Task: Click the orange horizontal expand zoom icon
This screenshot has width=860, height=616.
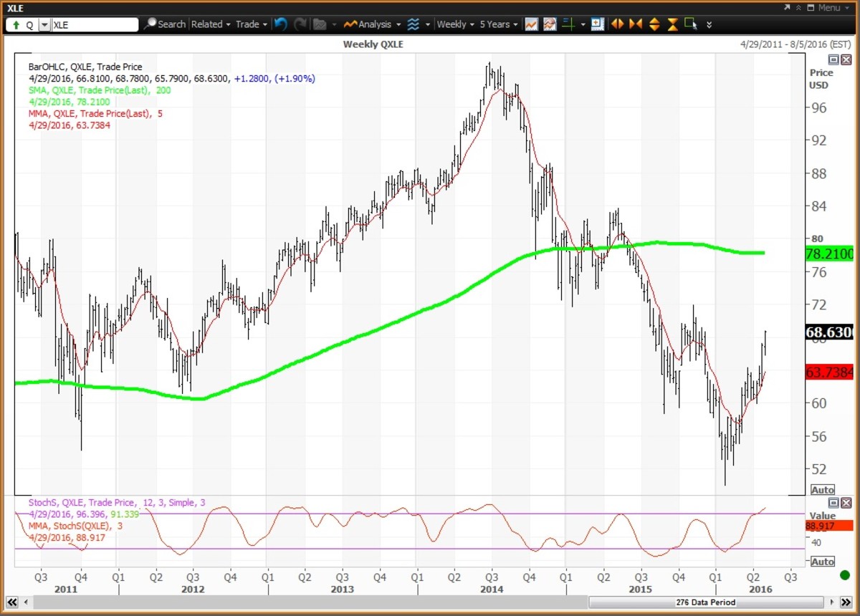Action: click(617, 24)
